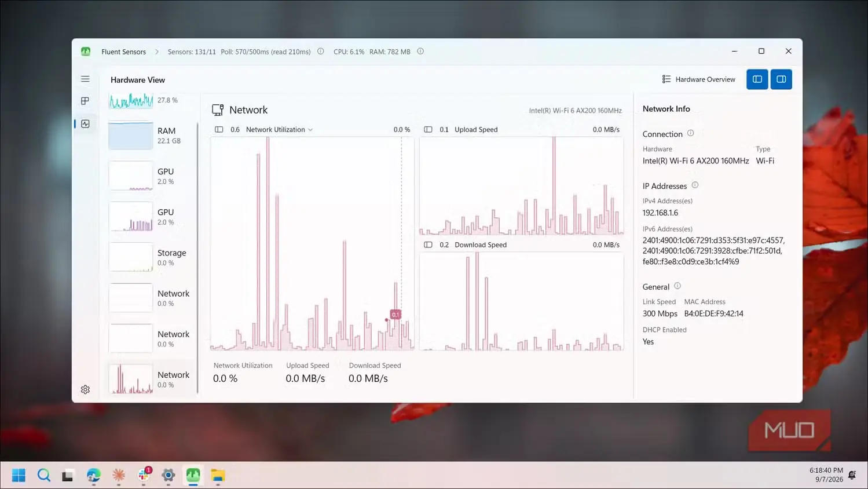Open the Windows Start menu

coord(19,475)
